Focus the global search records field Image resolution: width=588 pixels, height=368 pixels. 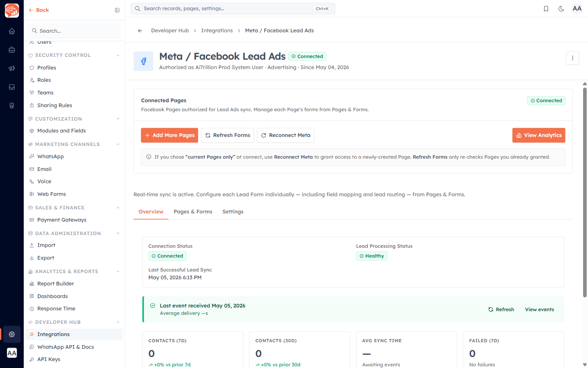tap(233, 9)
